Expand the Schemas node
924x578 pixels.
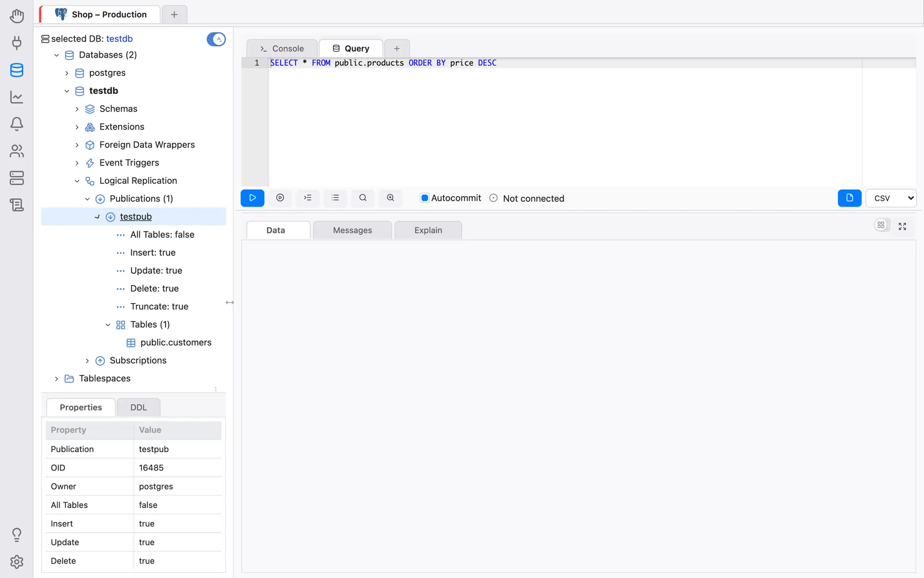tap(77, 109)
